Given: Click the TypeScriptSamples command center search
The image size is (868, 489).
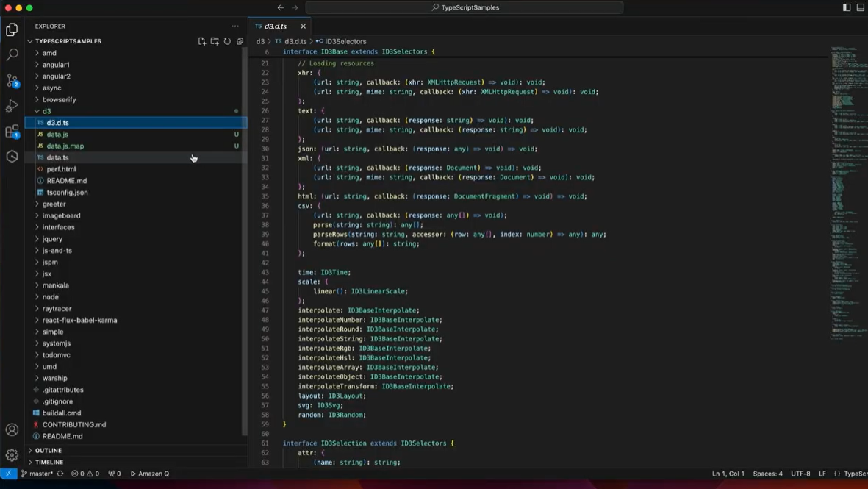Looking at the screenshot, I should pos(465,7).
